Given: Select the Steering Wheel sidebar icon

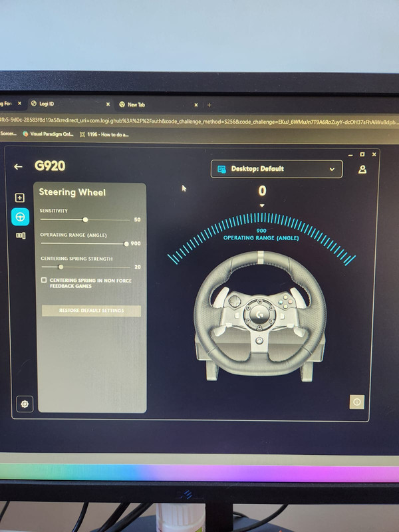Looking at the screenshot, I should [x=21, y=217].
